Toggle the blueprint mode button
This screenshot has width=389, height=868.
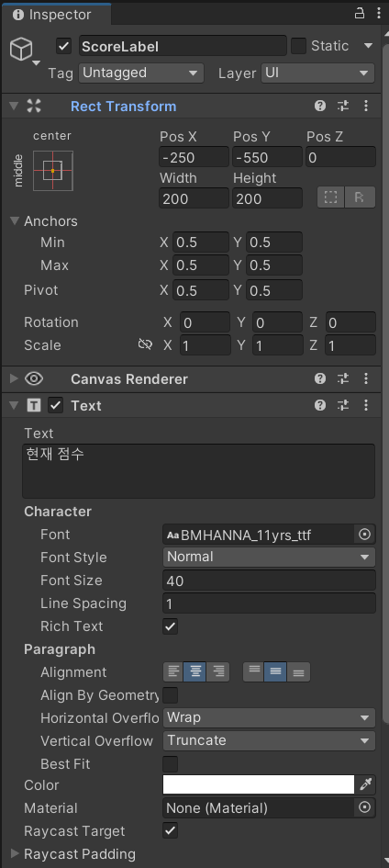coord(330,197)
